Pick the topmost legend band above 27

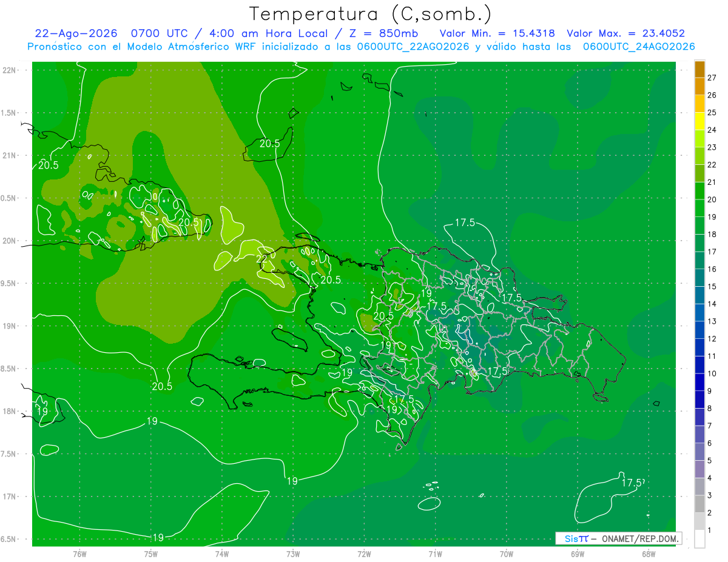click(700, 69)
